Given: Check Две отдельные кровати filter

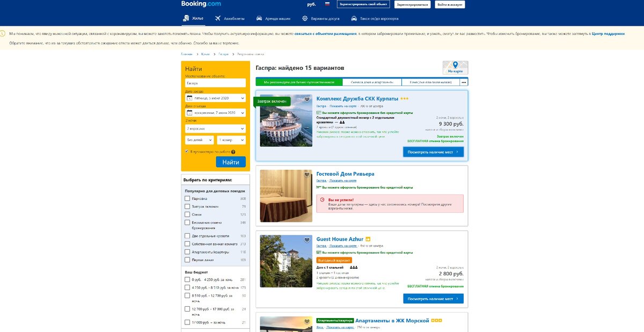Looking at the screenshot, I should (x=187, y=236).
